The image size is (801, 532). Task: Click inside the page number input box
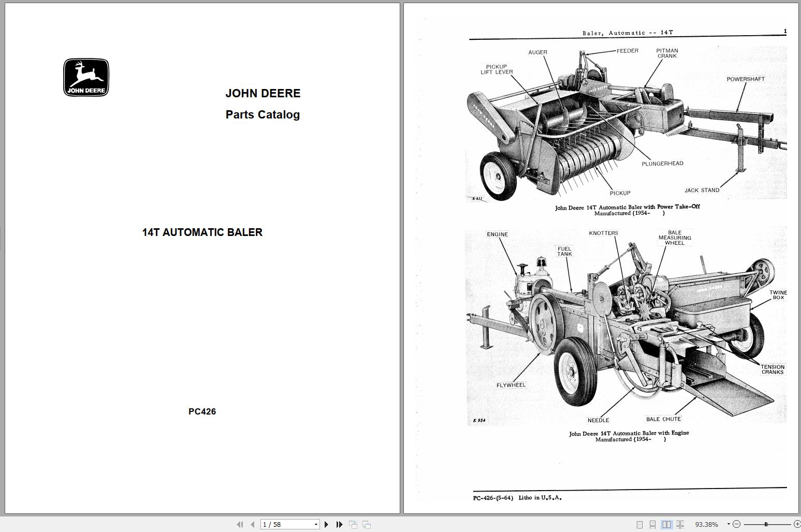click(274, 524)
